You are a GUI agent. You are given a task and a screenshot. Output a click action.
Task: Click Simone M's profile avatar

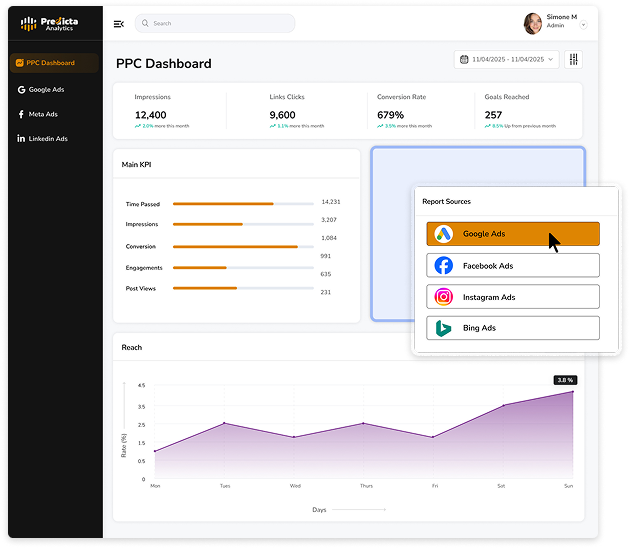(x=534, y=23)
